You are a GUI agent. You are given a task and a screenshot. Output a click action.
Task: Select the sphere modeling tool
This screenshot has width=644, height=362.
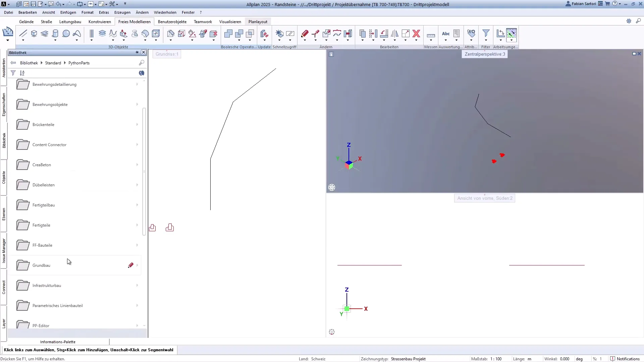click(66, 34)
